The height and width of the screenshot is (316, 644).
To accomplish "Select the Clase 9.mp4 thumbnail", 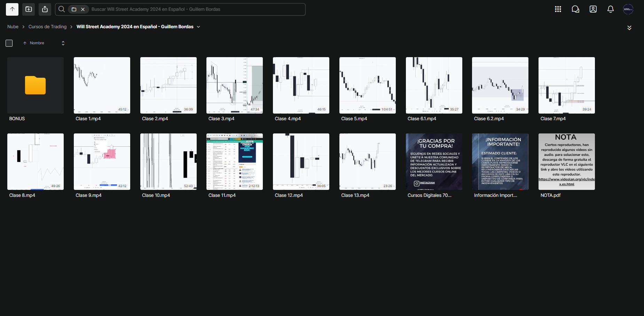I will pyautogui.click(x=102, y=162).
